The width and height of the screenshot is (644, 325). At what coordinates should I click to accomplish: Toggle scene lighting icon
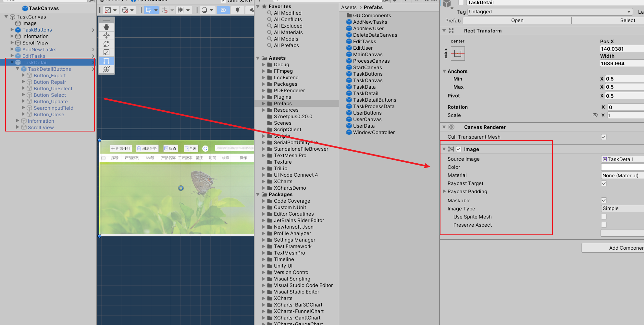tap(238, 10)
